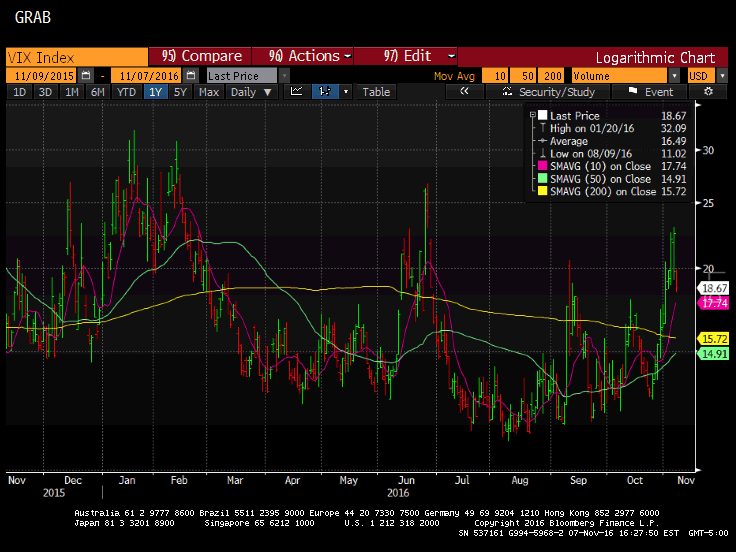Click the 15.72 yellow axis label

[x=714, y=338]
